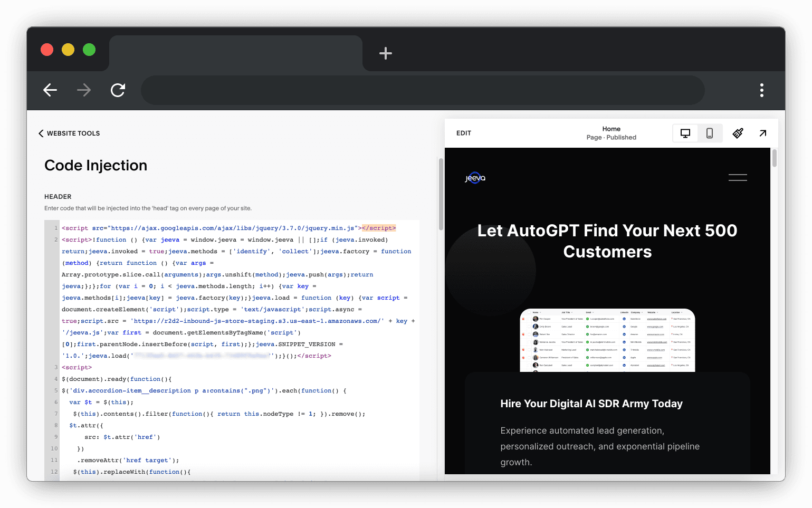Click the customer table screenshot in preview
Screen dimensions: 812x508
(x=607, y=340)
